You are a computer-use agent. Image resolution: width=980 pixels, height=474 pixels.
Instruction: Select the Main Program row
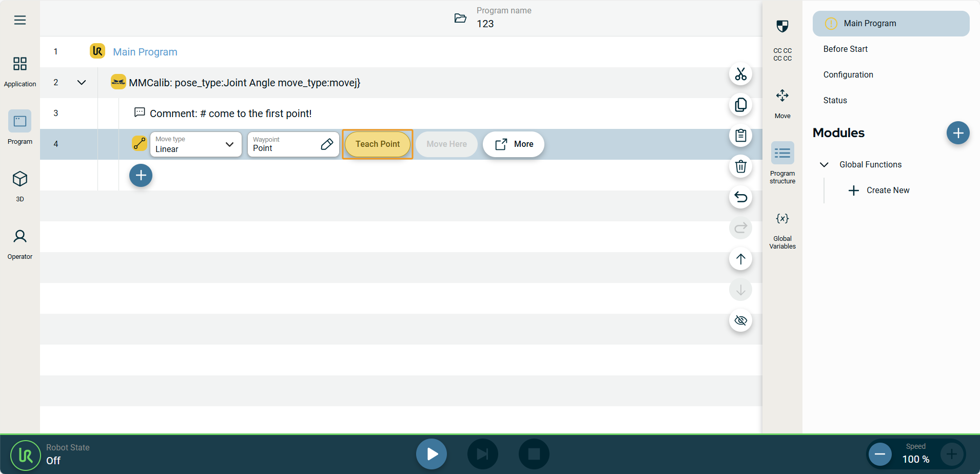(x=401, y=52)
